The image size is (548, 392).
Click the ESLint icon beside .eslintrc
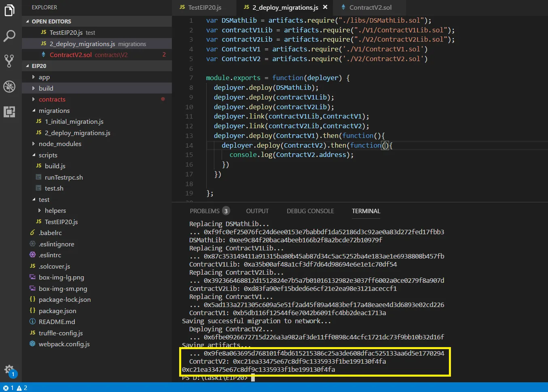(x=32, y=255)
